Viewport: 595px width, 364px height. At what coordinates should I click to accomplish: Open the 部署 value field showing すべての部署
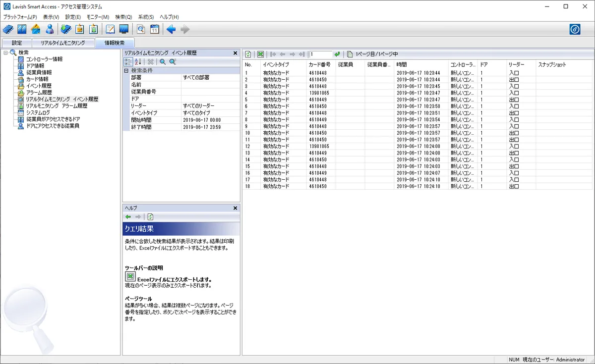pyautogui.click(x=210, y=78)
